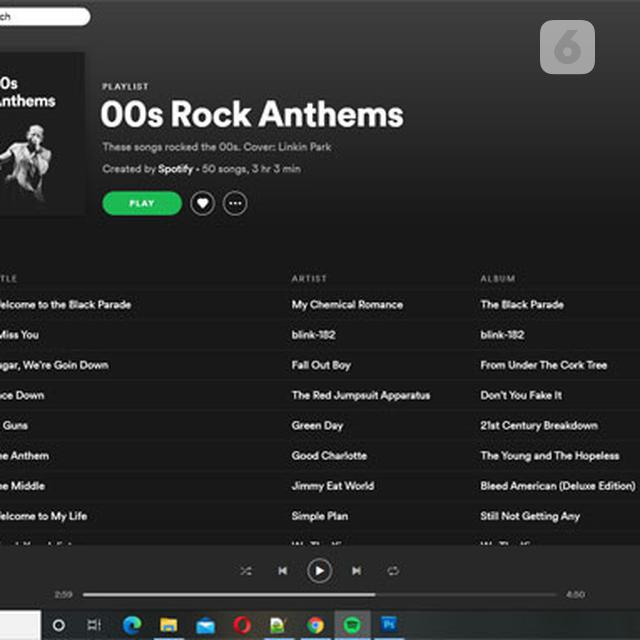This screenshot has height=640, width=640.
Task: Open Task View in the taskbar
Action: 94,625
